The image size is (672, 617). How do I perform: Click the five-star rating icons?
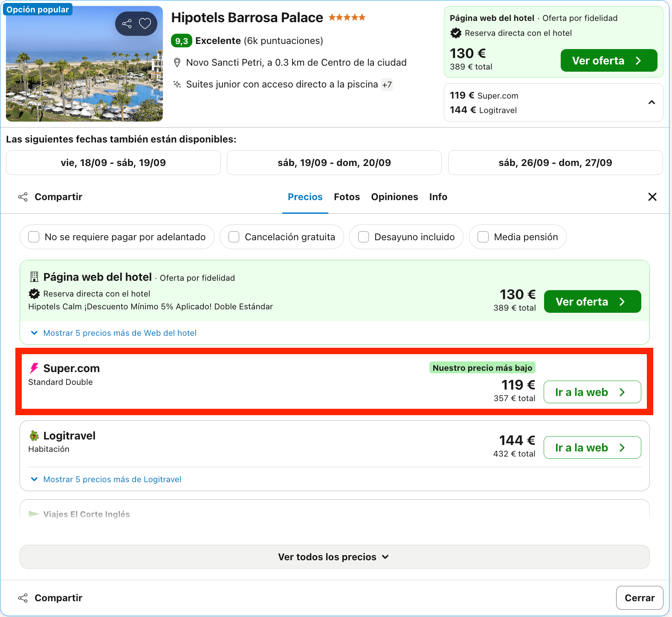click(x=347, y=17)
